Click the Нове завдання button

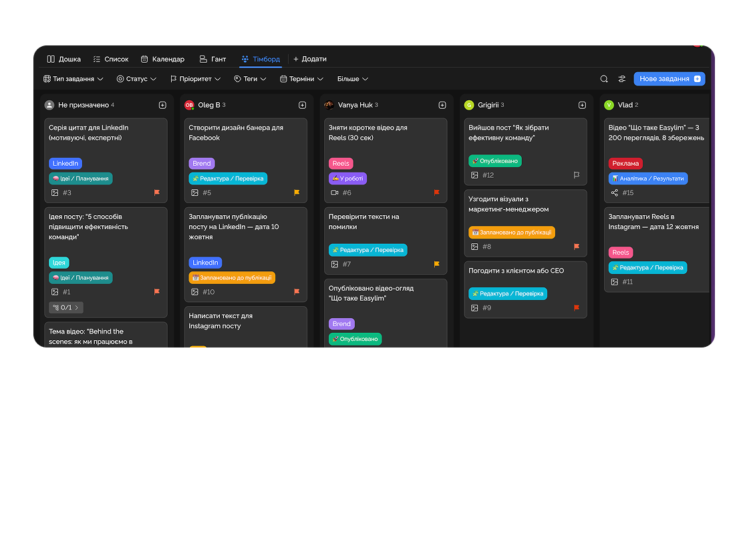[669, 79]
